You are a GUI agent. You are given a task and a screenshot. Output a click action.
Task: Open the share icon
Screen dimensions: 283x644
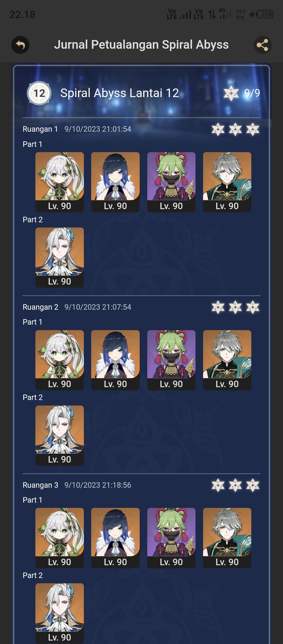click(x=263, y=45)
